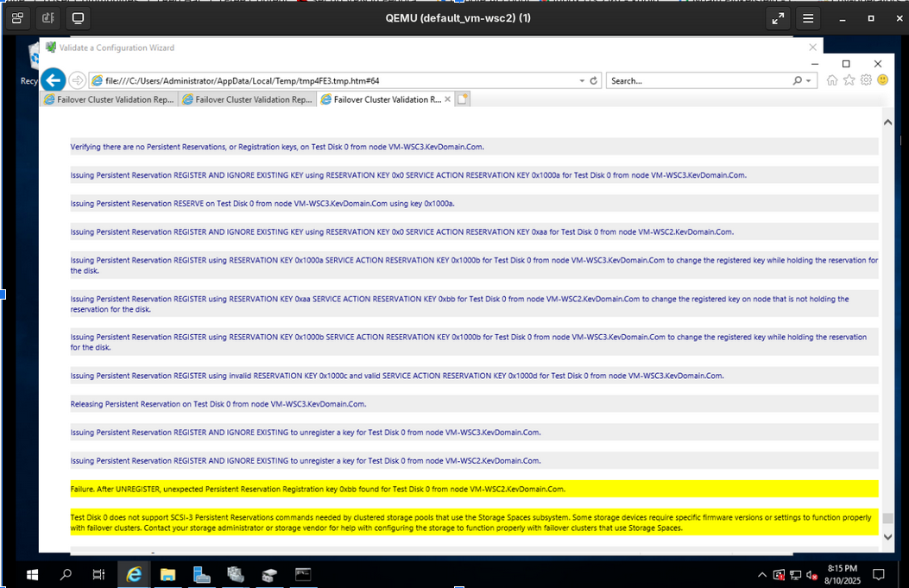Maximize the Internet Explorer window

[846, 64]
